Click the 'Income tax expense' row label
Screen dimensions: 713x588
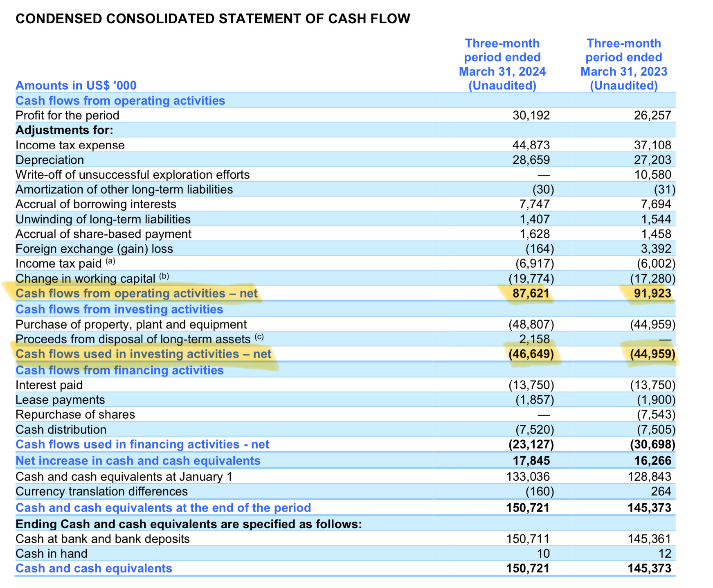tap(70, 145)
